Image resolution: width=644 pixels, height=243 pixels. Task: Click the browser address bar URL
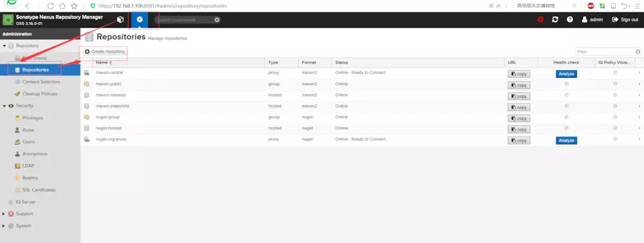click(163, 6)
